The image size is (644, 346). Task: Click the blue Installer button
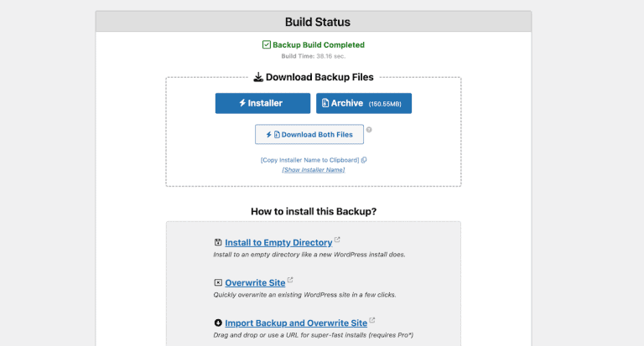261,103
